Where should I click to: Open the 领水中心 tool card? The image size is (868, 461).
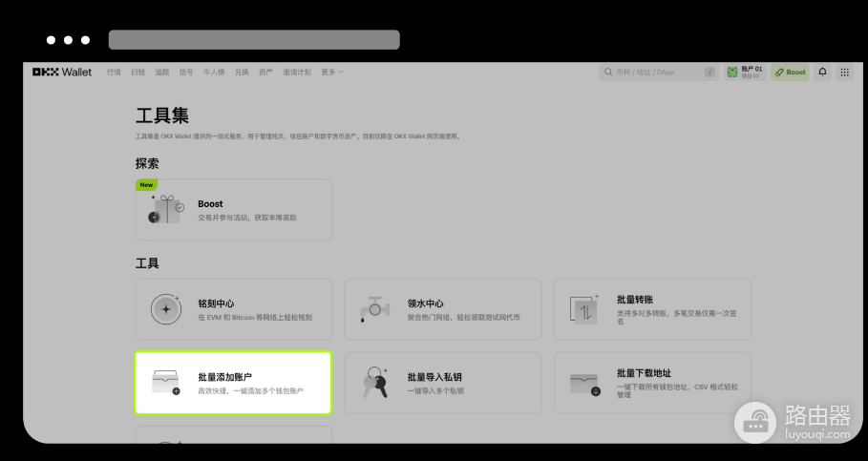pyautogui.click(x=443, y=309)
